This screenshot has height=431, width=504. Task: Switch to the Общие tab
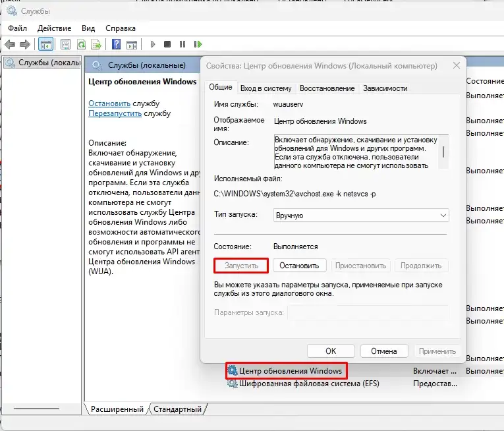[x=221, y=87]
